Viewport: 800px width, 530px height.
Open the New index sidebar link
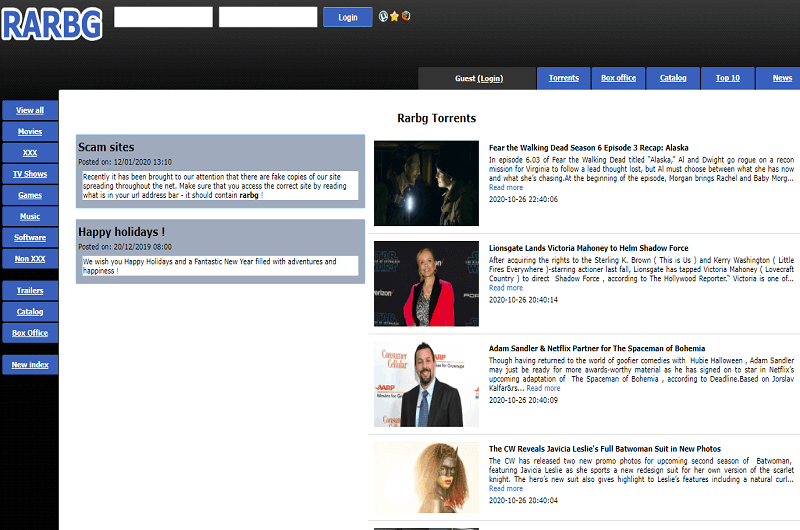tap(30, 365)
